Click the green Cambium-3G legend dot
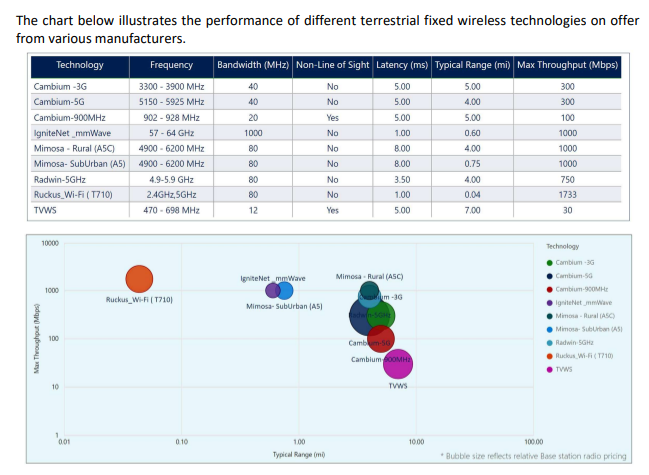Image resolution: width=649 pixels, height=475 pixels. point(549,263)
